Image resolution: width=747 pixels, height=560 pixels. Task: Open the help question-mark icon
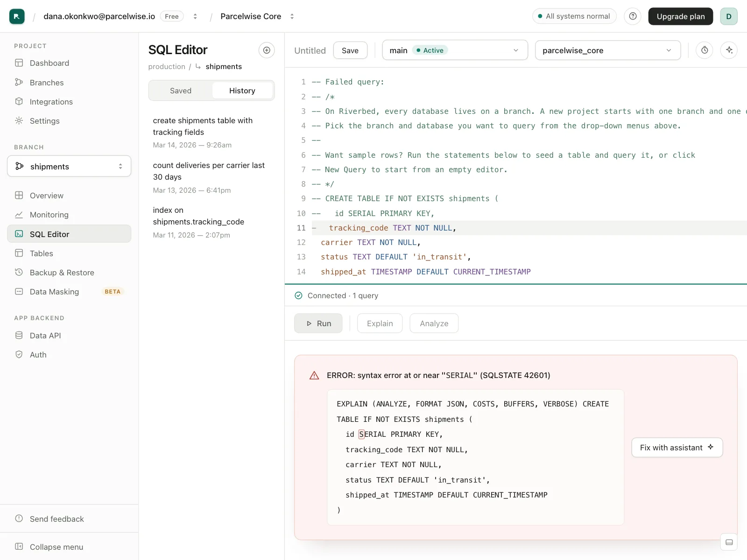[x=633, y=16]
